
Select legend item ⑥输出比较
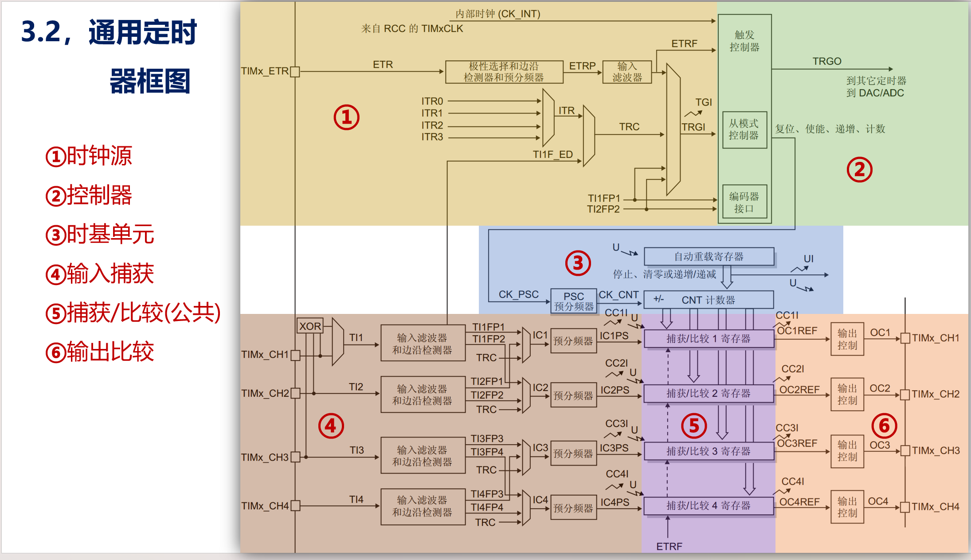pos(100,352)
